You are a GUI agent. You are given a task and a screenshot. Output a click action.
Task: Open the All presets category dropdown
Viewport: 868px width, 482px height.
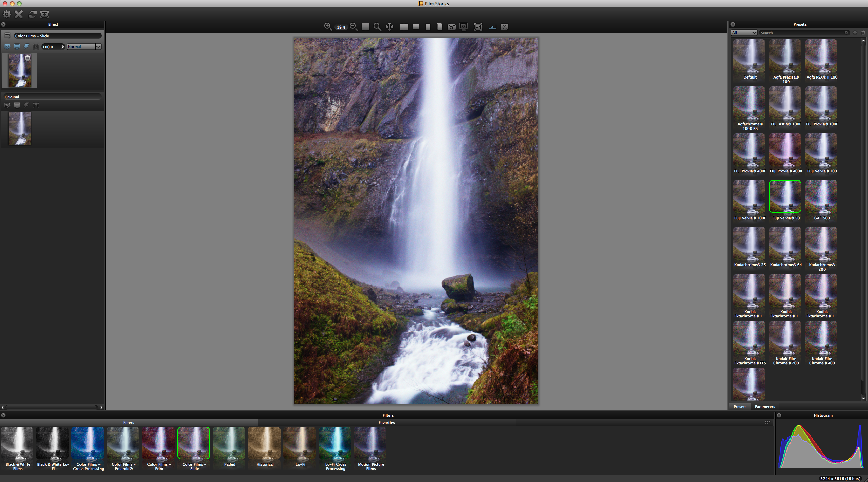coord(744,33)
